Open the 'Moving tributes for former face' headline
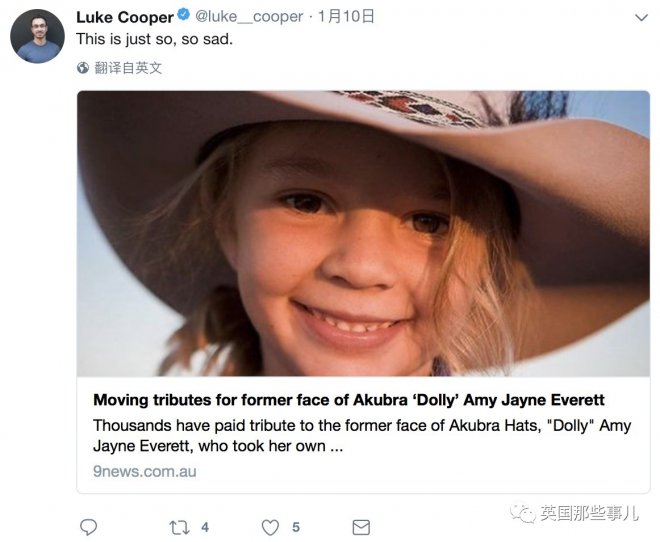 pos(348,401)
